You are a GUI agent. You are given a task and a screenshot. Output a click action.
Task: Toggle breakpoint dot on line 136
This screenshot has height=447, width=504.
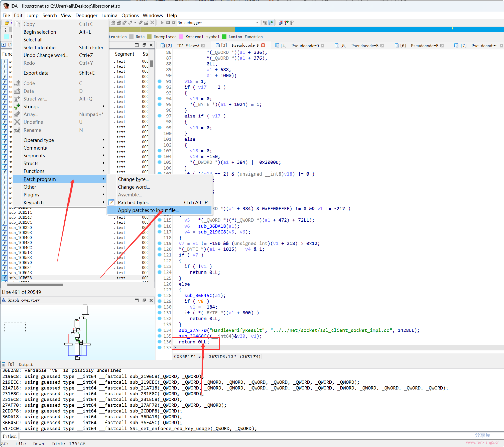(159, 342)
